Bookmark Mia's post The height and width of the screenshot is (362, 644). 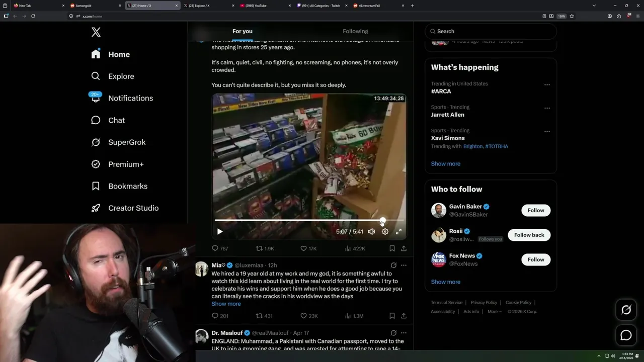click(x=392, y=316)
